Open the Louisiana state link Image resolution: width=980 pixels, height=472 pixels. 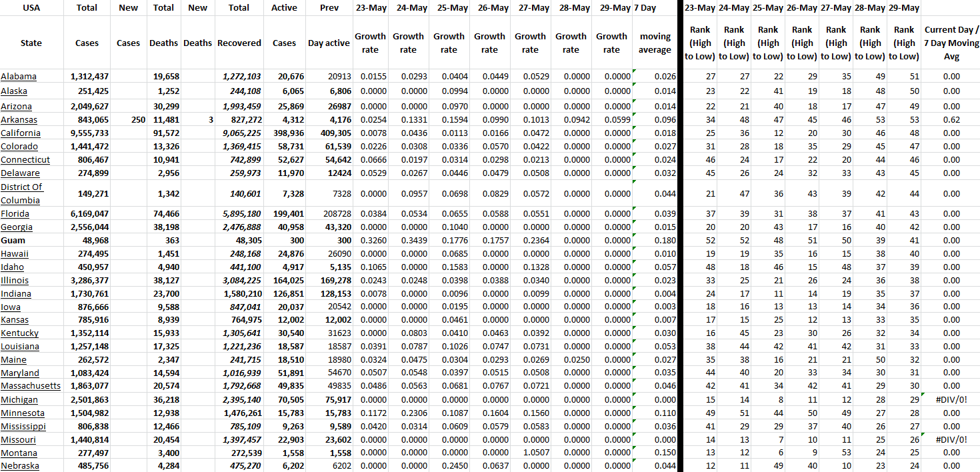20,347
